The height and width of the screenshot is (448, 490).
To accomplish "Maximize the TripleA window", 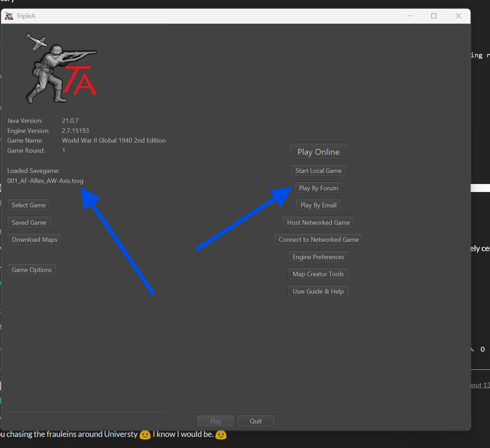I will [434, 16].
